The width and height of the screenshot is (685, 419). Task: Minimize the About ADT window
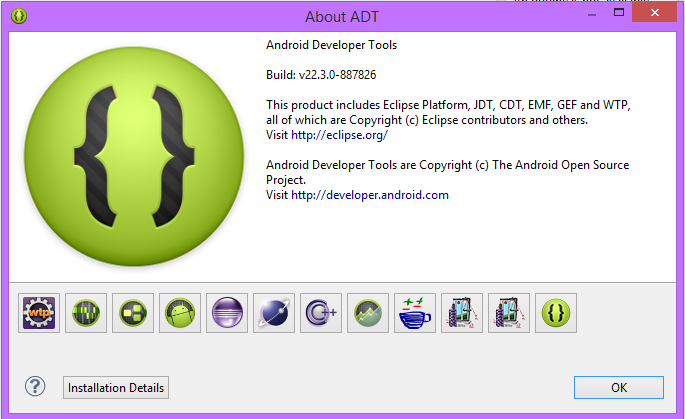click(592, 14)
